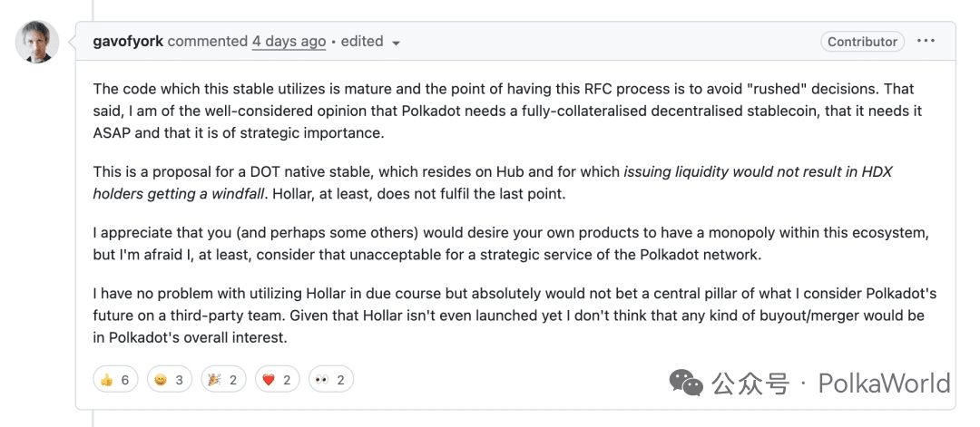Click the WeChat logo icon in watermark
Image resolution: width=980 pixels, height=427 pixels.
point(686,382)
